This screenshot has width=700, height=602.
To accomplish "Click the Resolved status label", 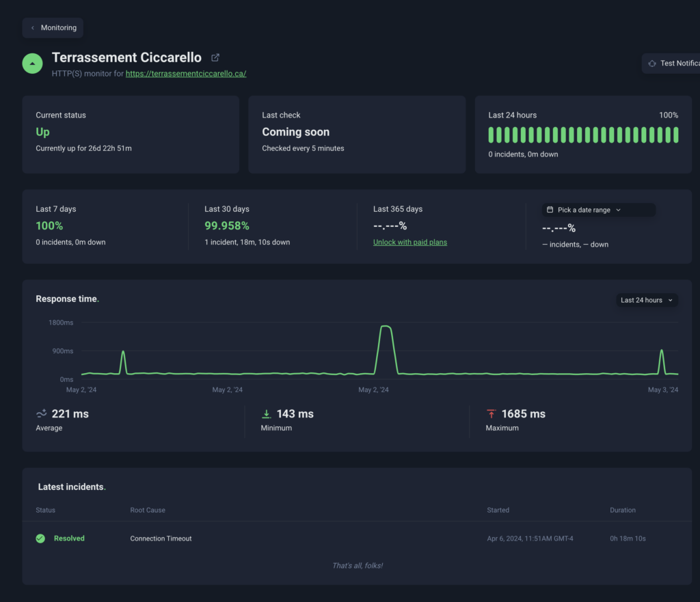I will click(x=69, y=538).
